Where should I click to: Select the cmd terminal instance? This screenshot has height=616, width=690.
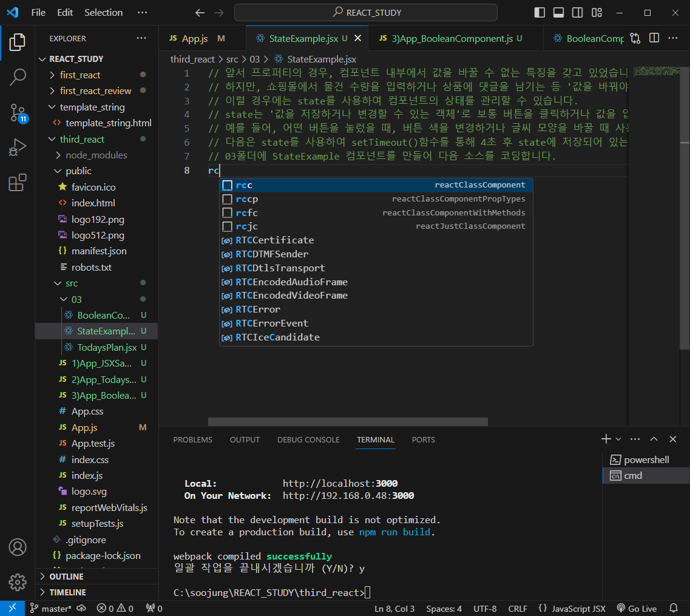pos(646,476)
